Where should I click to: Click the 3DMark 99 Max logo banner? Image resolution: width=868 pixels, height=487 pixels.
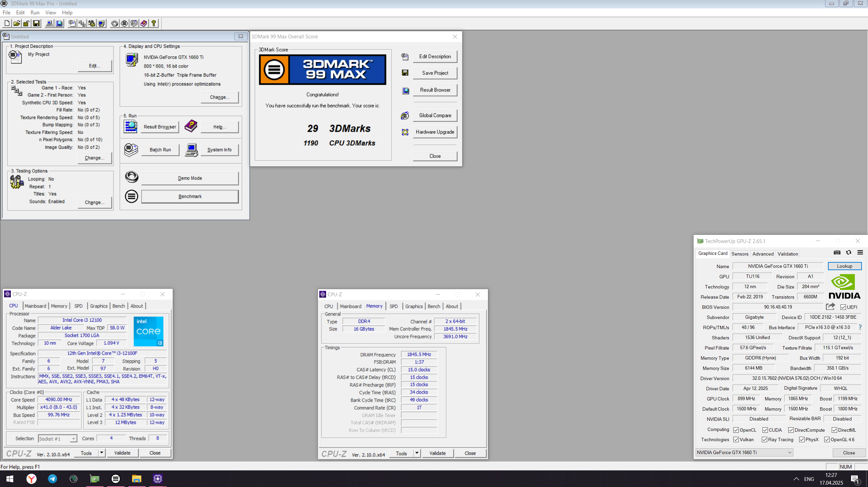coord(322,70)
